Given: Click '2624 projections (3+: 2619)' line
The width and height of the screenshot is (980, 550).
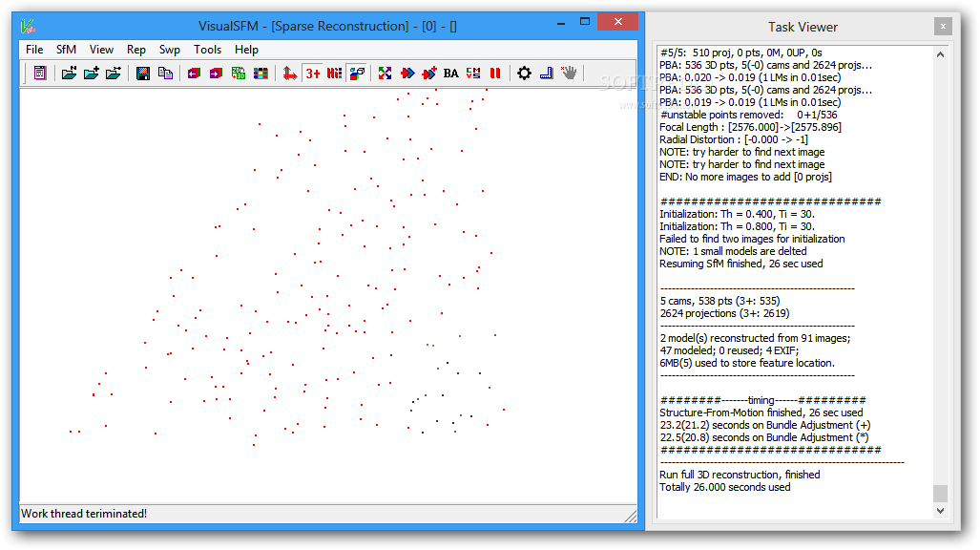Looking at the screenshot, I should tap(725, 313).
